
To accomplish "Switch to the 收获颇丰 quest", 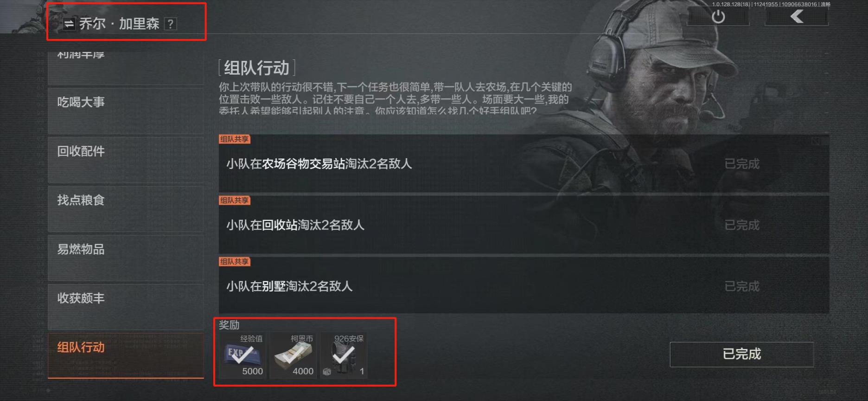I will pyautogui.click(x=126, y=307).
